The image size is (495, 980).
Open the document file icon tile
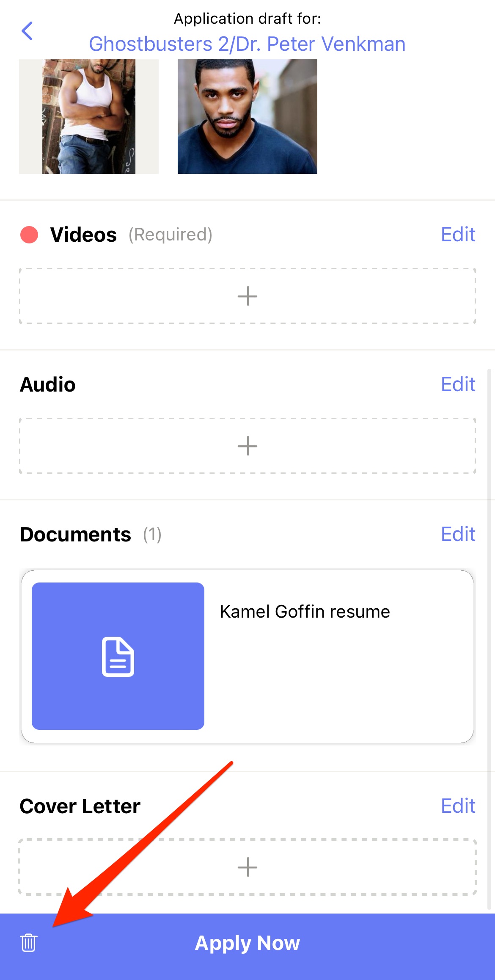point(118,656)
